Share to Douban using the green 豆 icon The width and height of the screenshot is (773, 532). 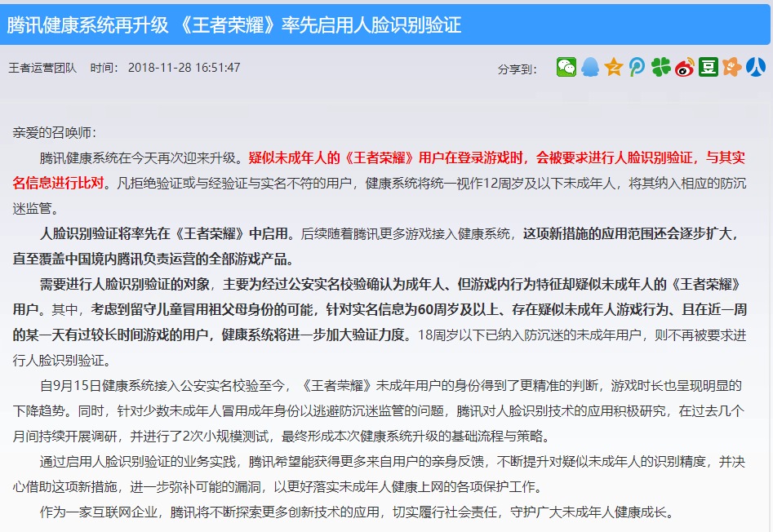pos(709,67)
